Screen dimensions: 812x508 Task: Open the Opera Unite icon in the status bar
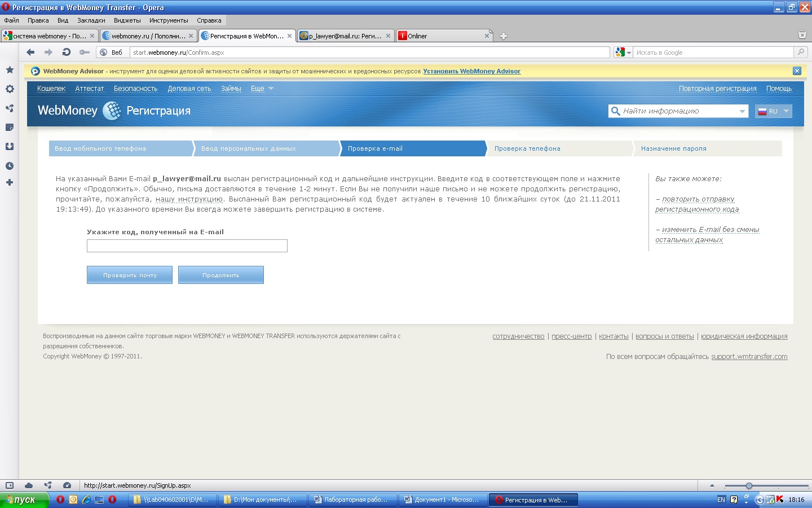pos(48,485)
